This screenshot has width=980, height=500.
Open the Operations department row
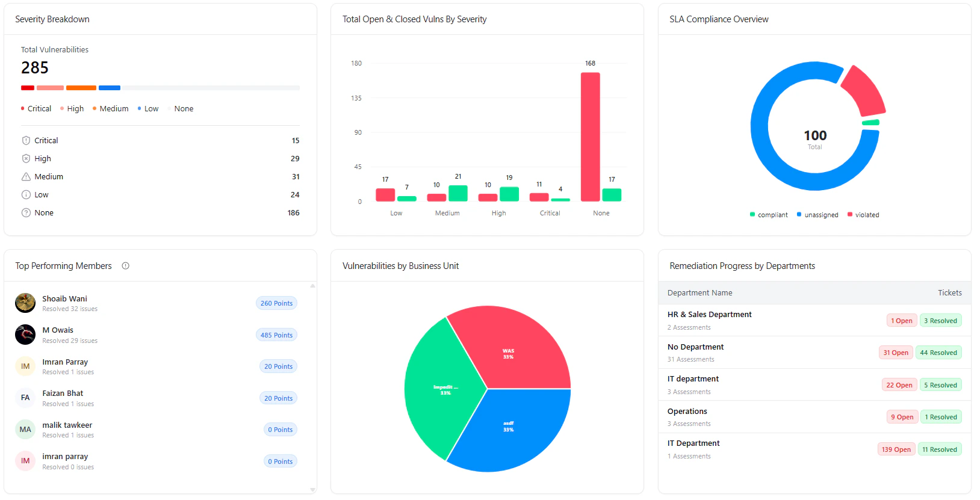(x=814, y=417)
